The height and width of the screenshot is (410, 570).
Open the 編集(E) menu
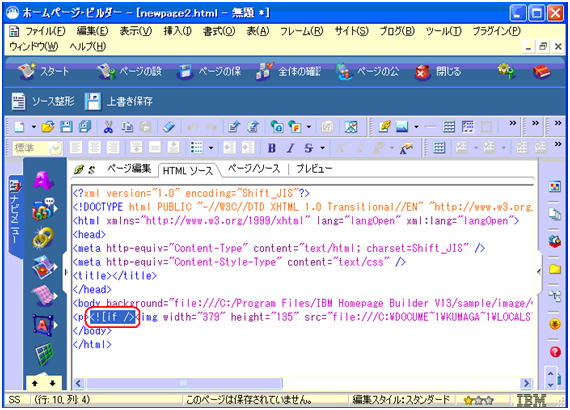point(92,32)
